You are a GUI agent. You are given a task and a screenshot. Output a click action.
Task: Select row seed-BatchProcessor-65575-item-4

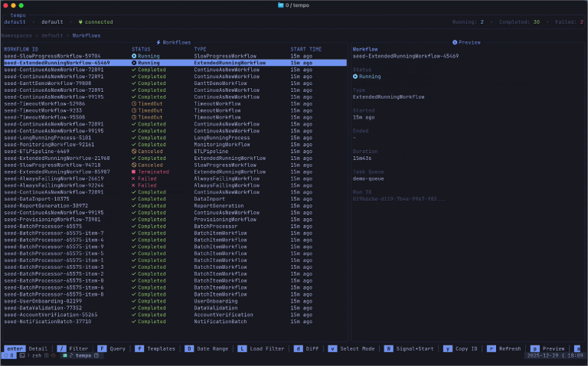[x=175, y=240]
